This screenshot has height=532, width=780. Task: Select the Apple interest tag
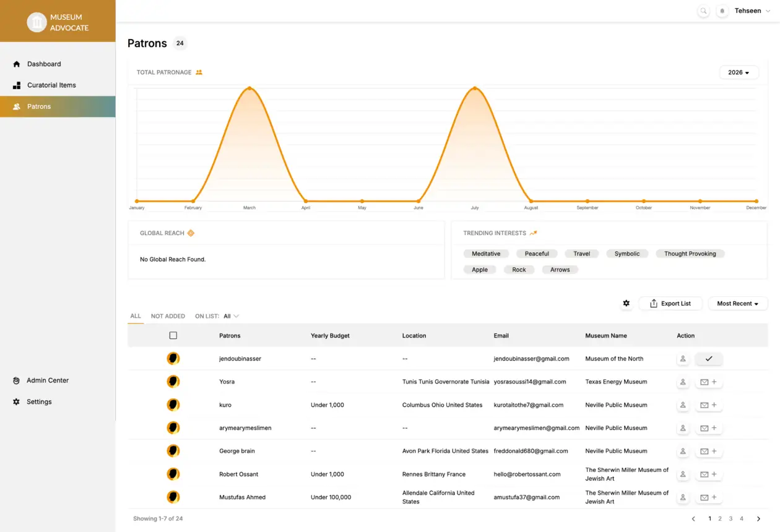pyautogui.click(x=480, y=270)
